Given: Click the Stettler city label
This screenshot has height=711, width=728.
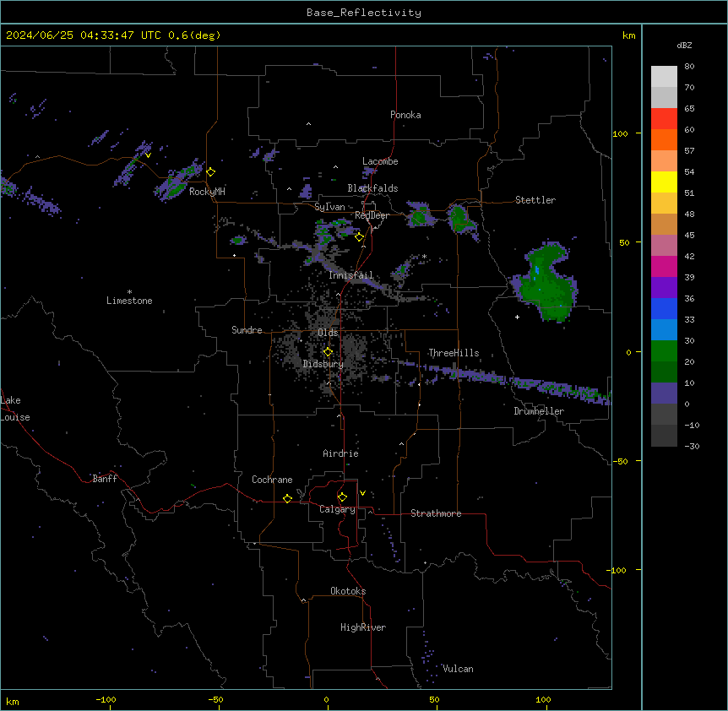Looking at the screenshot, I should coord(535,200).
